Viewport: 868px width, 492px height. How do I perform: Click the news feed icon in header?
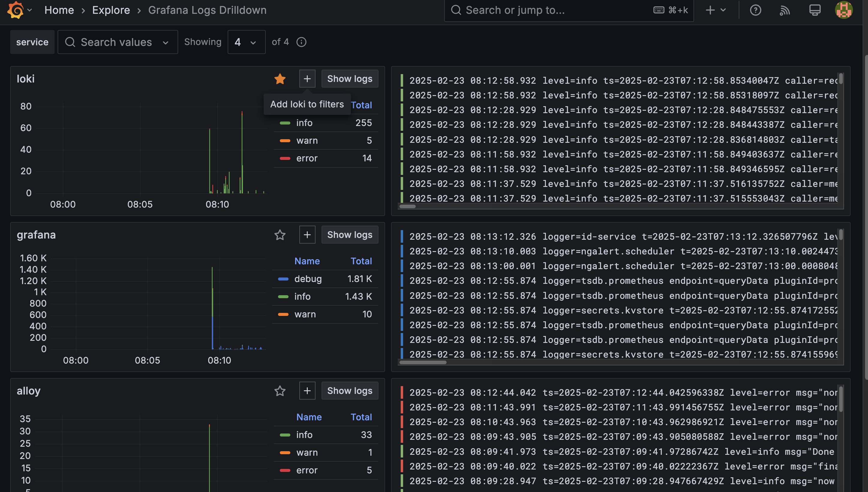[785, 10]
